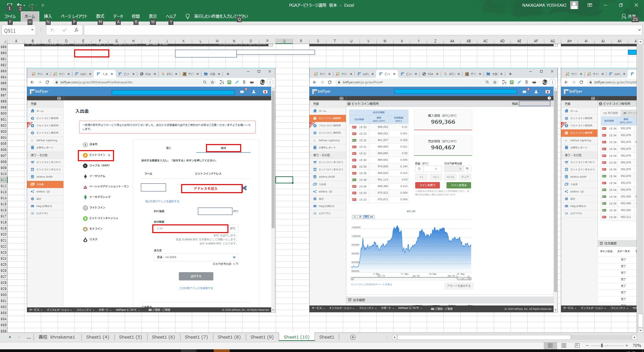Open the 数式 ribbon tab
The image size is (644, 352).
pyautogui.click(x=100, y=16)
